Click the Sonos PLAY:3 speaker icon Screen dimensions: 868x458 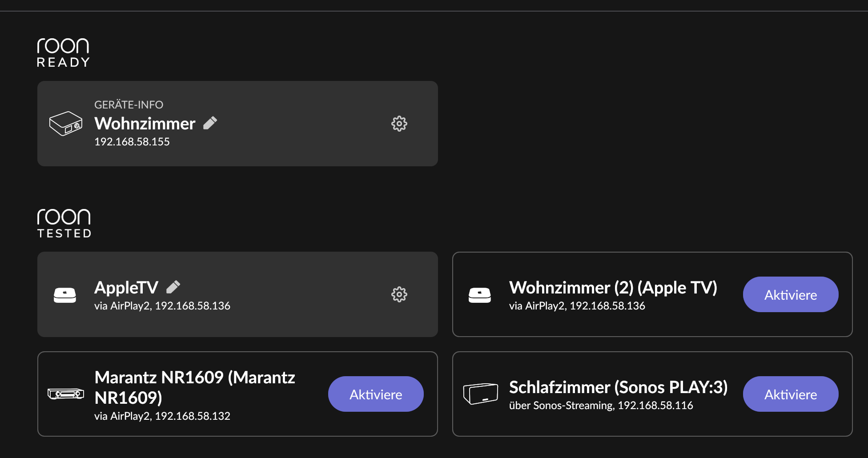(x=481, y=394)
